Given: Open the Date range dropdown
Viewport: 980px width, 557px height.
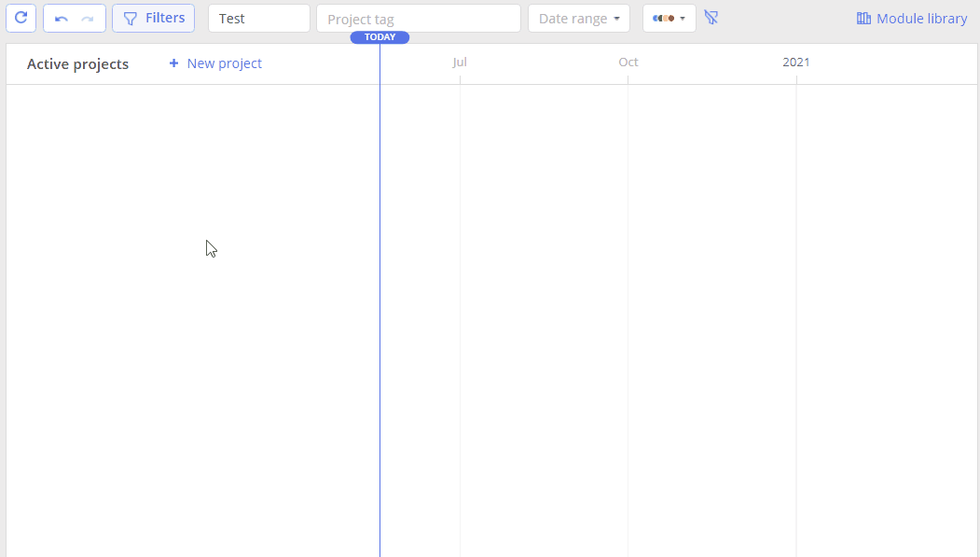Looking at the screenshot, I should (x=579, y=18).
